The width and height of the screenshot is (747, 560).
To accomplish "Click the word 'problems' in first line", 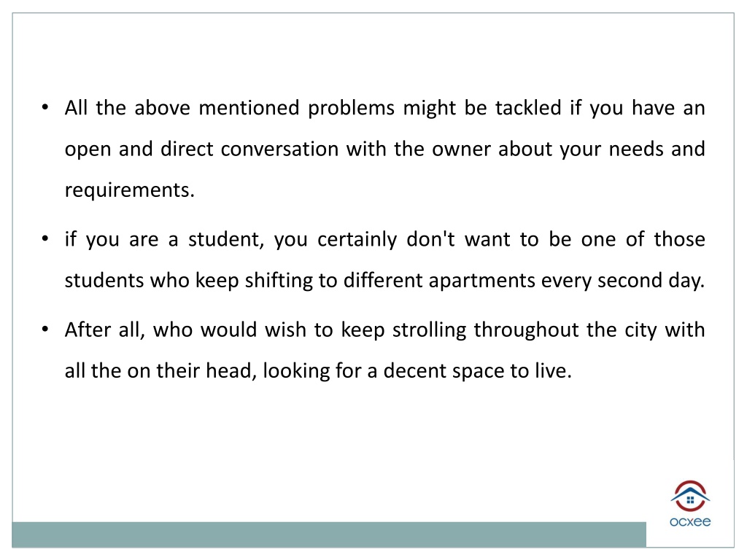I will point(351,109).
